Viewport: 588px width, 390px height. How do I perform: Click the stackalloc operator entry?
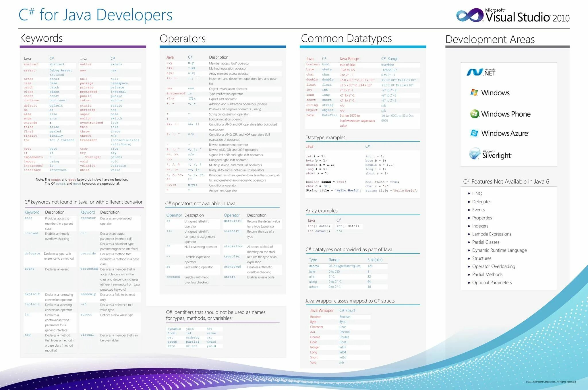pos(233,246)
